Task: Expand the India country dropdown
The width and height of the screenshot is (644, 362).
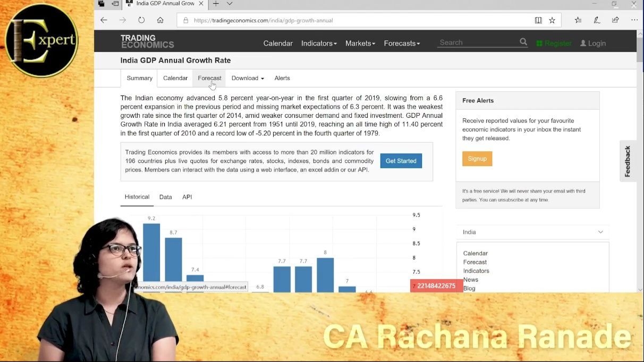Action: tap(532, 232)
